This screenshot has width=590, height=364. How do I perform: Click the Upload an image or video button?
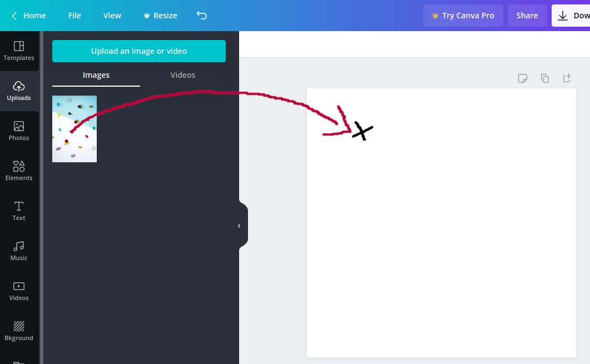138,51
